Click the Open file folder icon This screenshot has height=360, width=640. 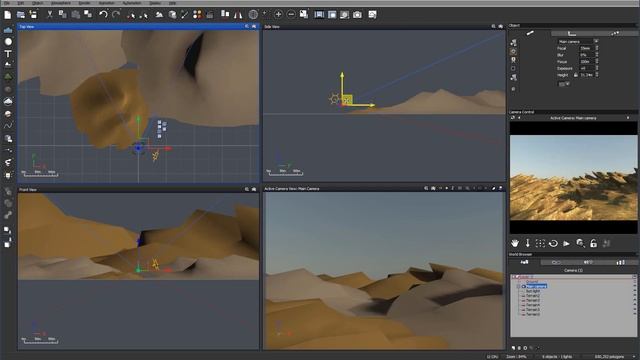click(x=21, y=15)
